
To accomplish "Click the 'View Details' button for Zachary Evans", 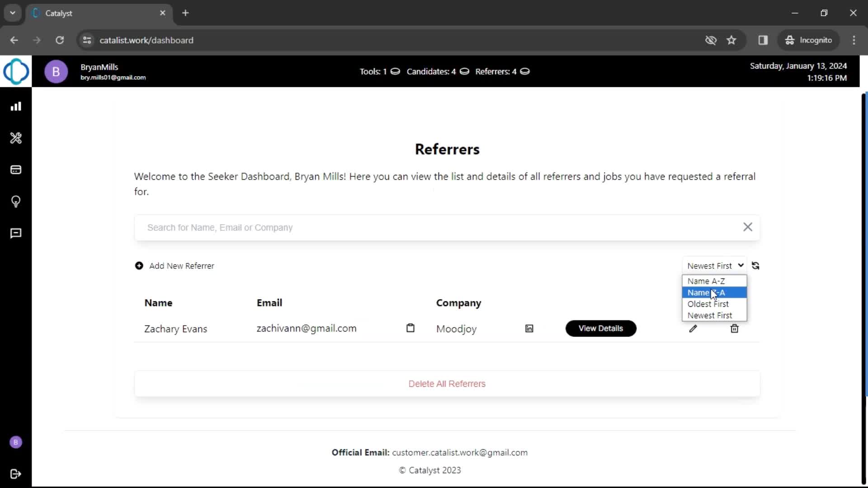I will (x=600, y=328).
